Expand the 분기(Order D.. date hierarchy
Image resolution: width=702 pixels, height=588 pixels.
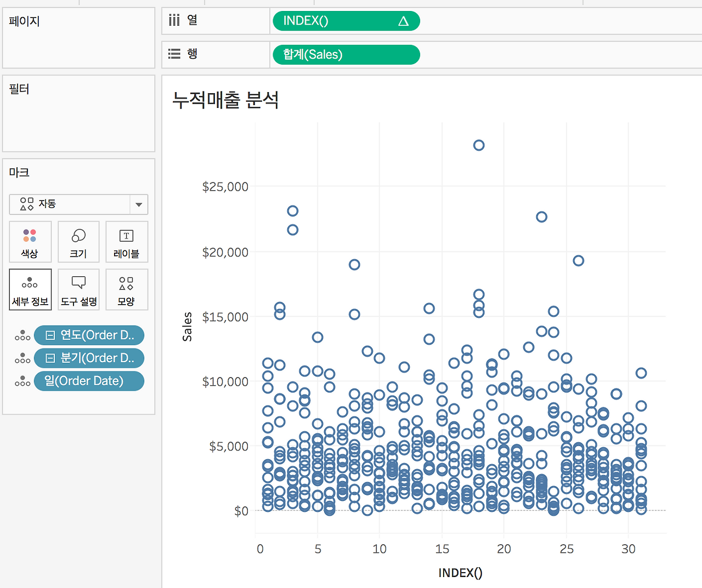click(x=50, y=358)
